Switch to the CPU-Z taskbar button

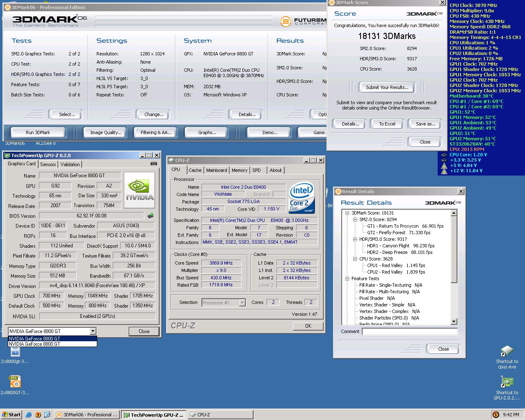pos(220,415)
